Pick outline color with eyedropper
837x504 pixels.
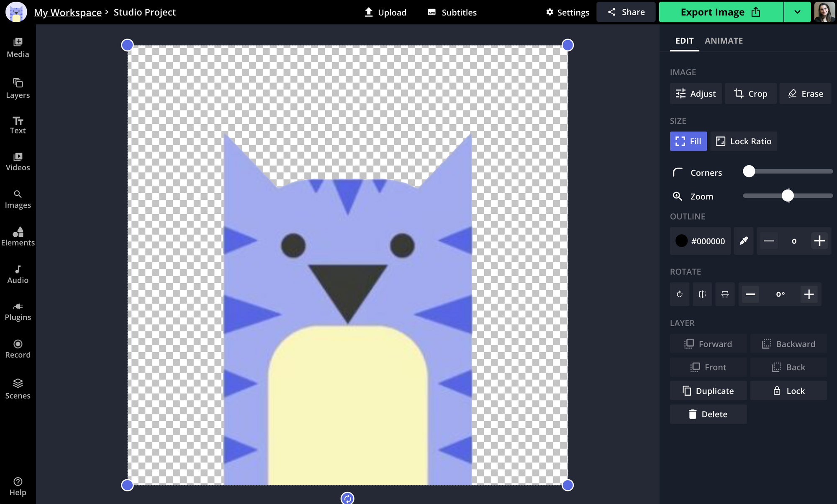tap(744, 241)
